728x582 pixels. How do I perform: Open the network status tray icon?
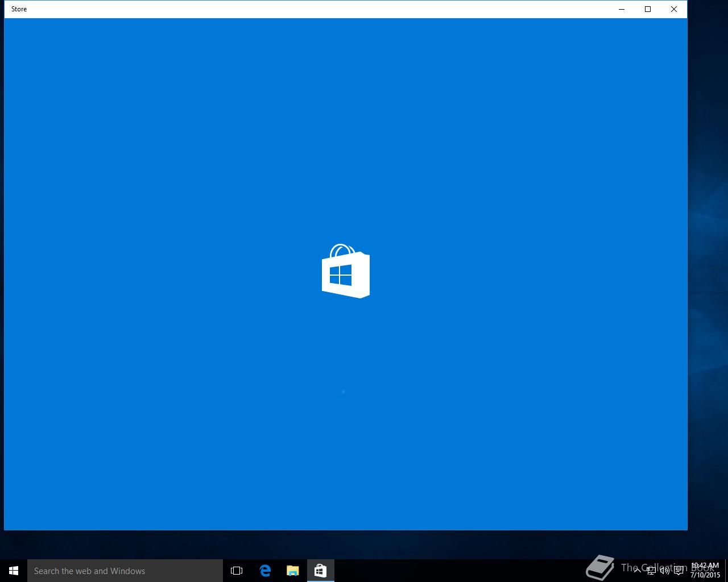[651, 571]
